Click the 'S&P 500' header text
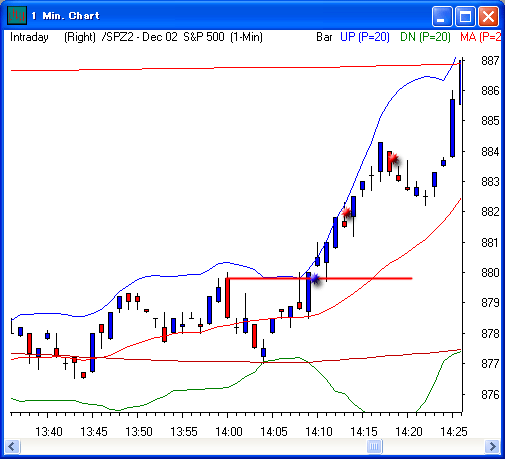Screen dimensions: 505x459 click(204, 37)
